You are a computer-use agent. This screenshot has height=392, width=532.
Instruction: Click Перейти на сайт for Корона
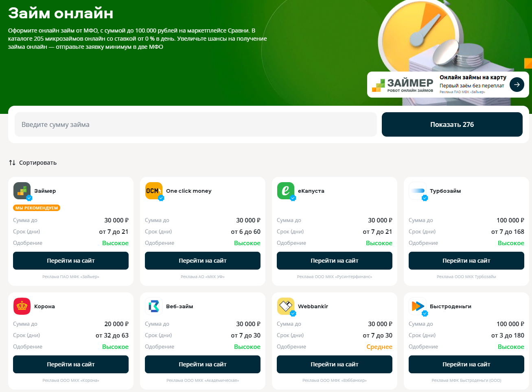point(71,364)
